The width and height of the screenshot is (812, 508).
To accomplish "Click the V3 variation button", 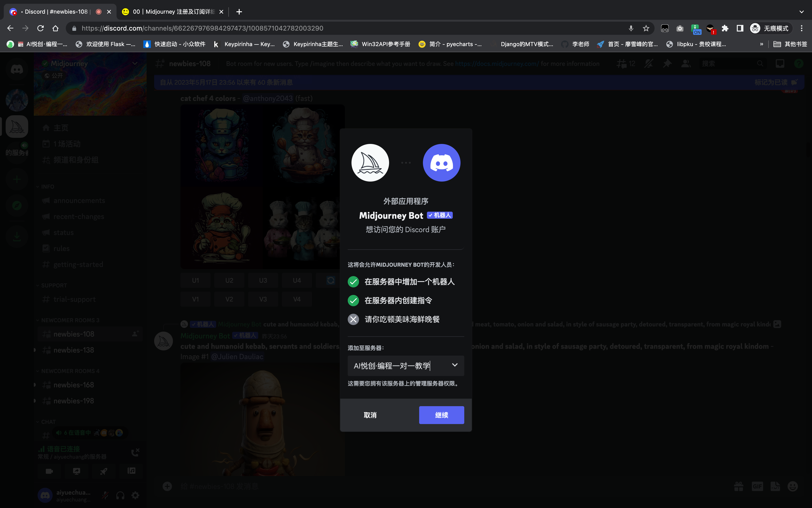I will [x=263, y=299].
